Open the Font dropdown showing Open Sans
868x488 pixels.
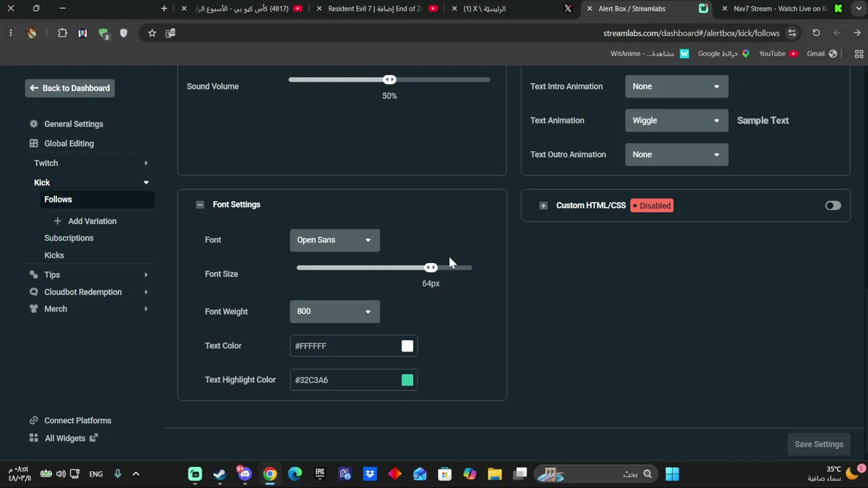[334, 240]
